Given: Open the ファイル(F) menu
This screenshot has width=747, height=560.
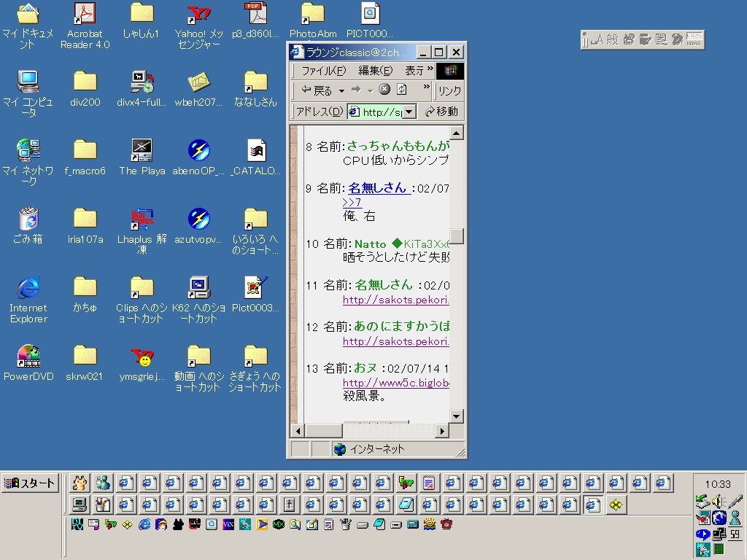Looking at the screenshot, I should click(x=323, y=71).
